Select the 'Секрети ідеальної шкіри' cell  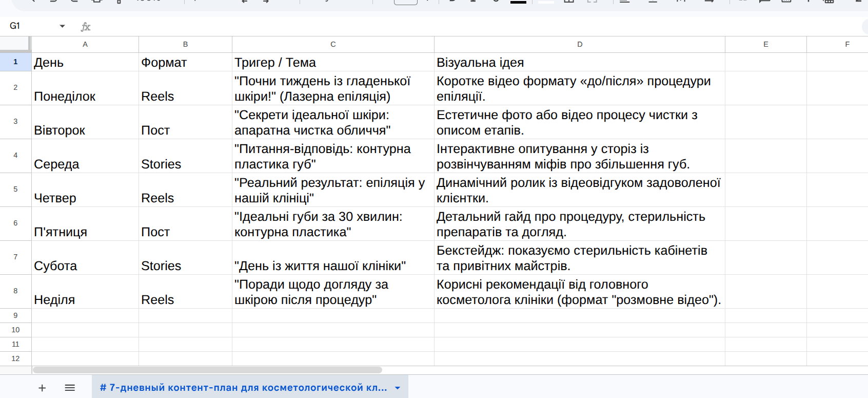coord(333,122)
